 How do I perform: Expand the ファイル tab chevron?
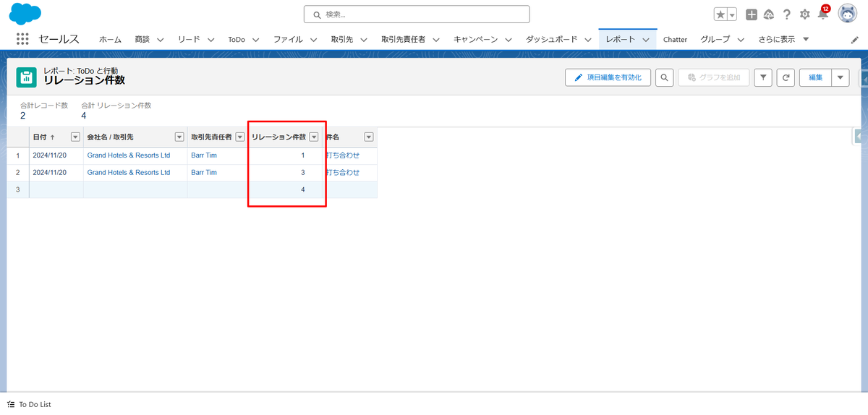click(x=314, y=39)
